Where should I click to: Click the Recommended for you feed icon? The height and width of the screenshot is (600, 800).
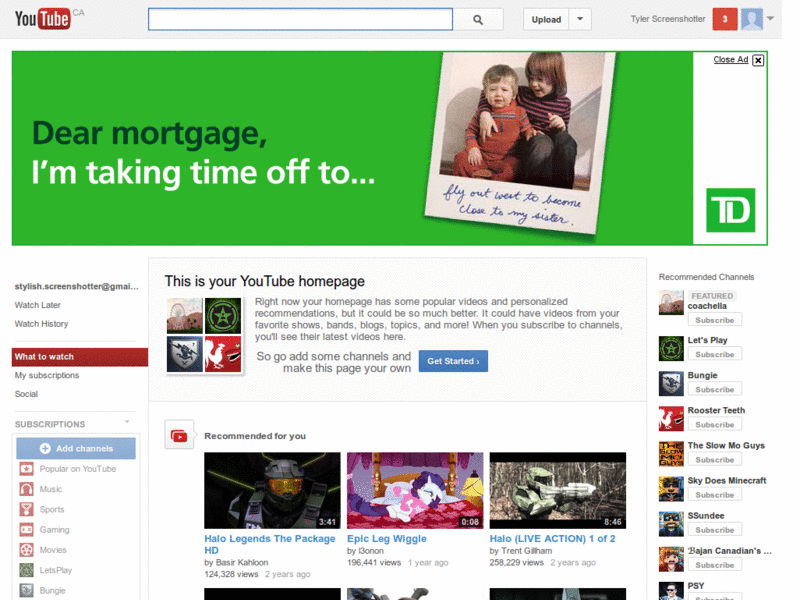point(179,435)
